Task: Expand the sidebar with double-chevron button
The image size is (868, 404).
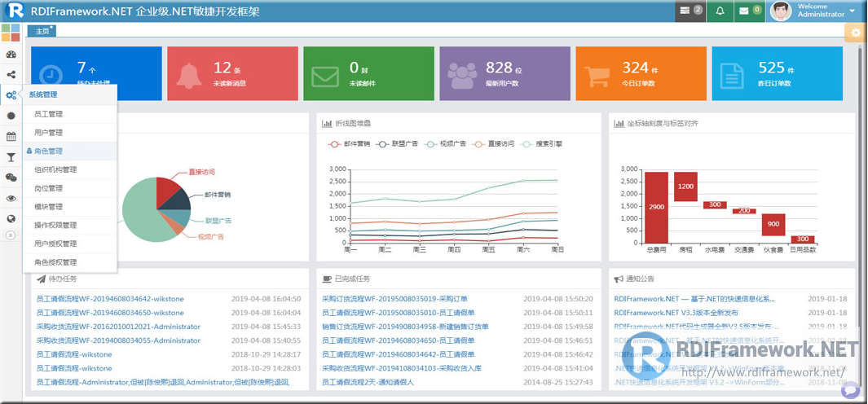Action: pos(11,235)
